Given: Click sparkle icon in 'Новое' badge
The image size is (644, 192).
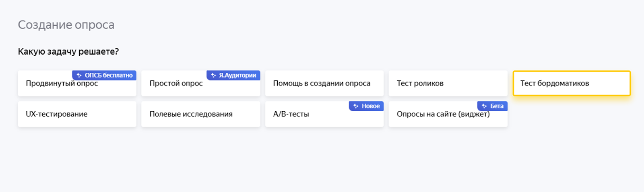Looking at the screenshot, I should [x=356, y=106].
